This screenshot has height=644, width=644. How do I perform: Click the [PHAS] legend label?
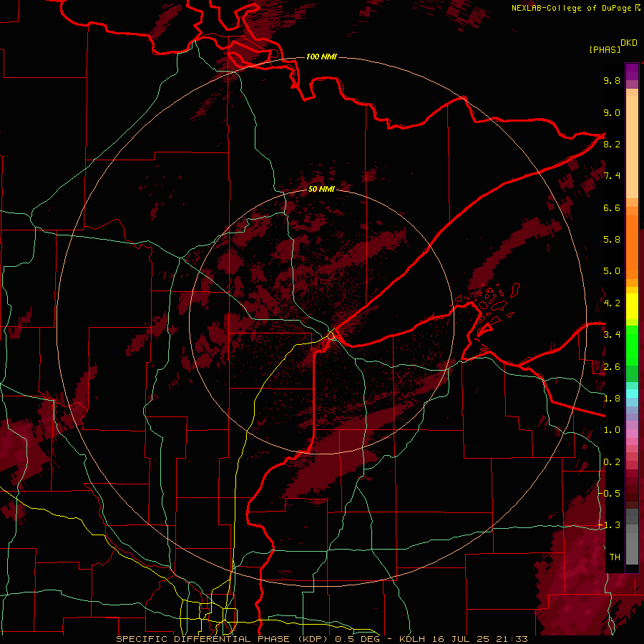tap(605, 50)
